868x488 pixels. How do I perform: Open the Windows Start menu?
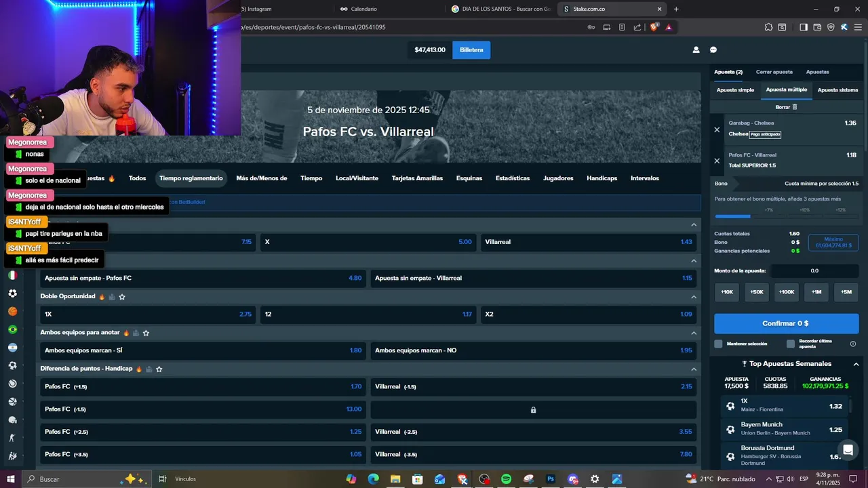pyautogui.click(x=11, y=479)
